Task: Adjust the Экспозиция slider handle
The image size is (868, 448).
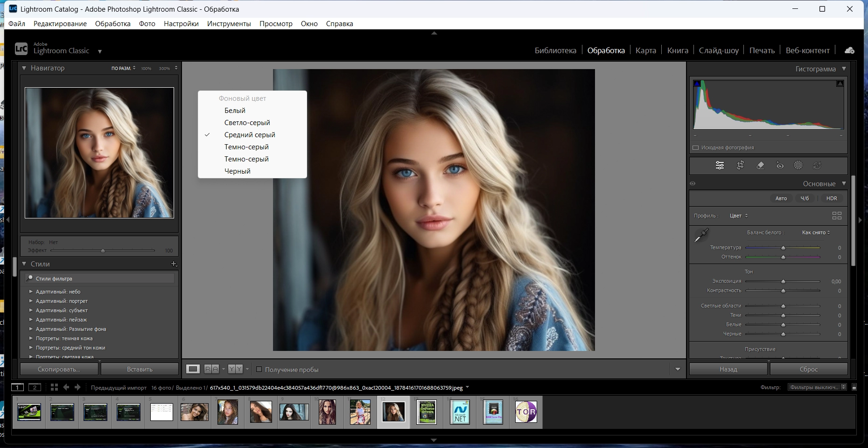Action: [784, 281]
